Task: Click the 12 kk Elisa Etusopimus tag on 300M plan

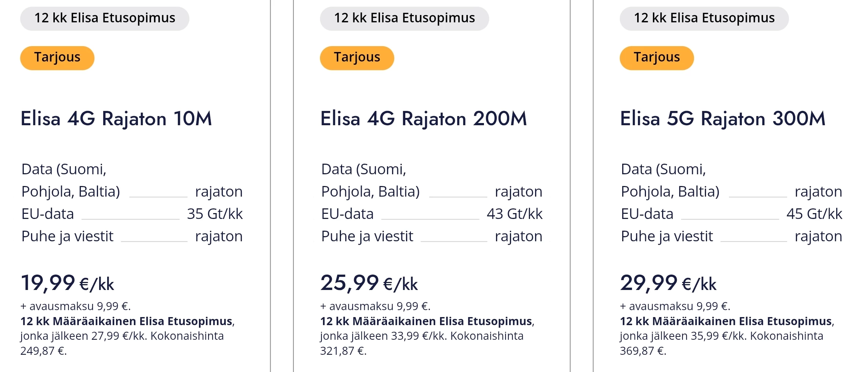Action: pos(704,18)
